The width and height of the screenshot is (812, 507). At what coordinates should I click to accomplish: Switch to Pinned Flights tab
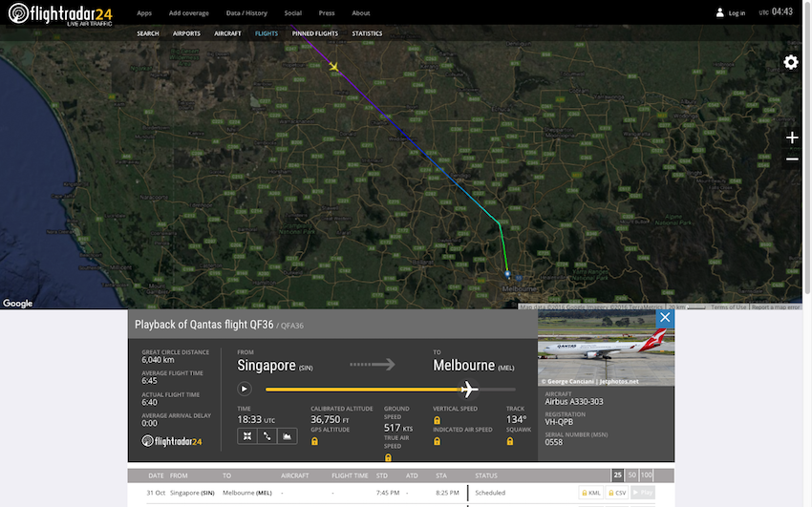[x=315, y=33]
